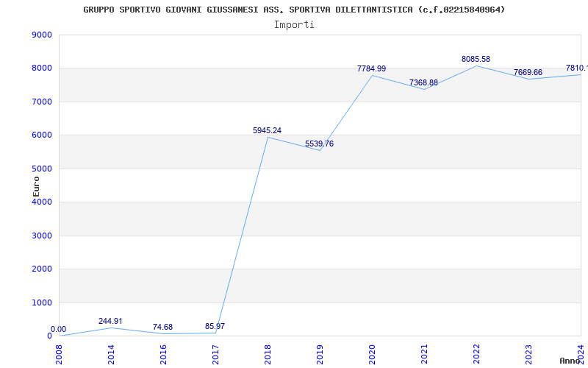Click the 74.68 data label
Screen dimensions: 588x368
162,327
